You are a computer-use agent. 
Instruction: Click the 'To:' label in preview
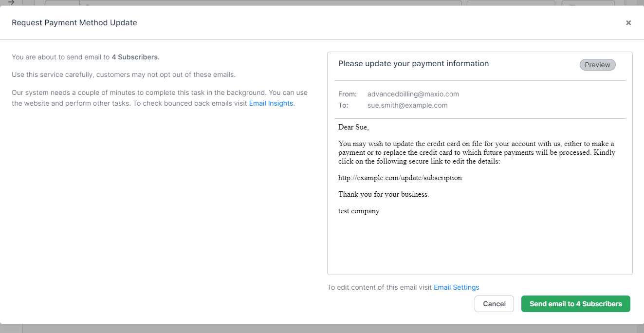tap(343, 105)
